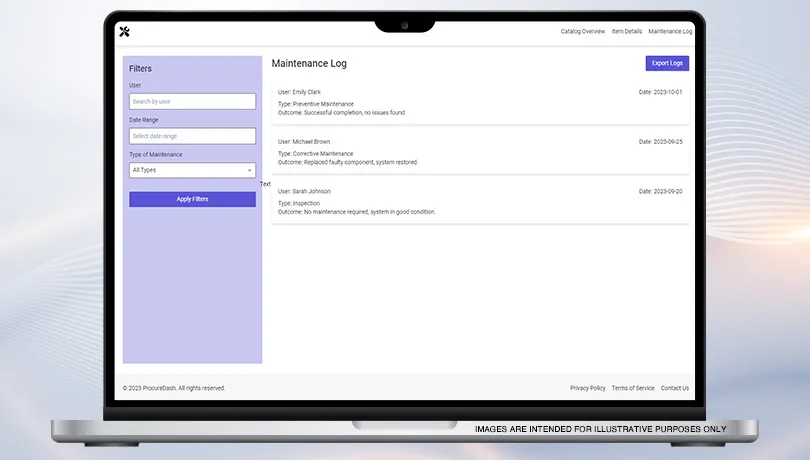
Task: Click the Maintenance Log page heading
Action: (309, 63)
